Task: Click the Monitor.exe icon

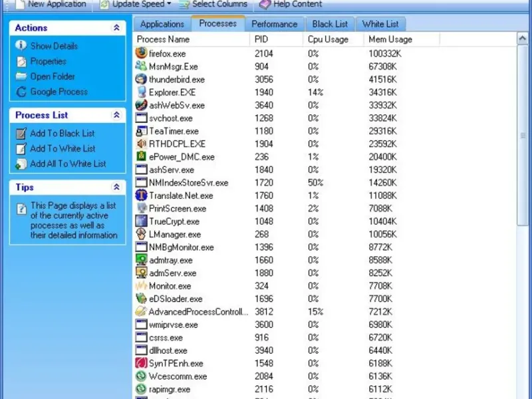Action: (x=141, y=285)
